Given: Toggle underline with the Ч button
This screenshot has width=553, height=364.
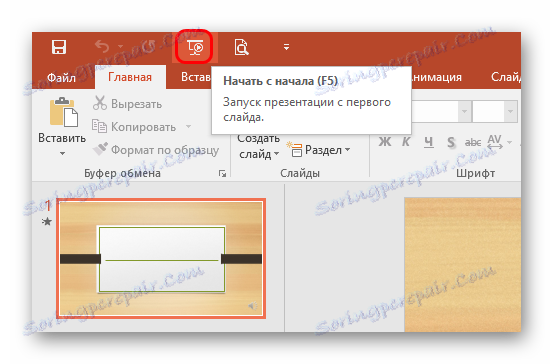Looking at the screenshot, I should [429, 142].
